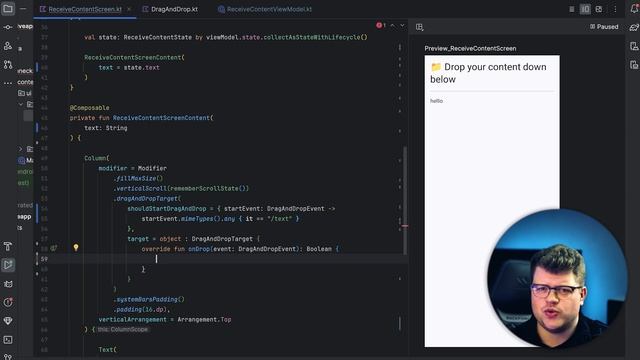
Task: Close the ReceiveContentScreen.kt tab
Action: (x=129, y=9)
